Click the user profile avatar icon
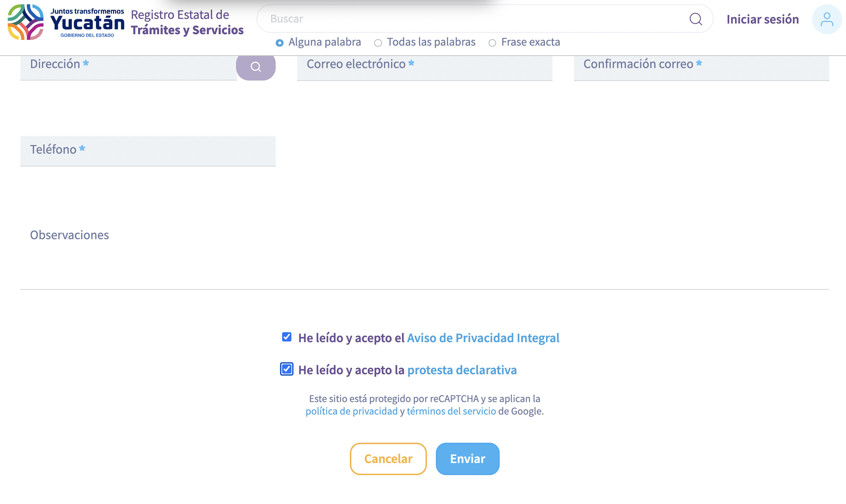The image size is (846, 504). coord(827,19)
